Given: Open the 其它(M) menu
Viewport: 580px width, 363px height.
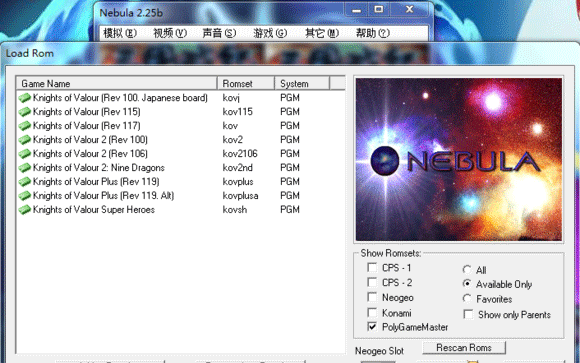Looking at the screenshot, I should pyautogui.click(x=322, y=33).
